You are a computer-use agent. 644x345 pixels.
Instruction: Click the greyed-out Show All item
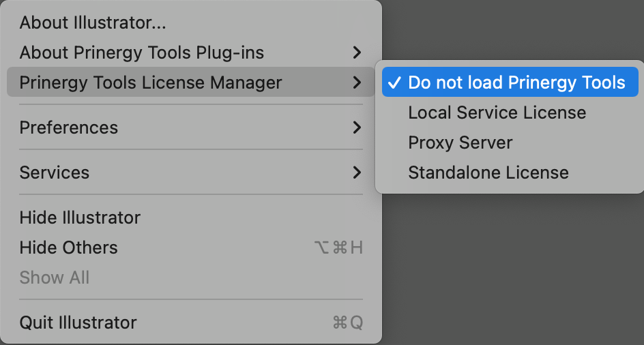coord(55,277)
